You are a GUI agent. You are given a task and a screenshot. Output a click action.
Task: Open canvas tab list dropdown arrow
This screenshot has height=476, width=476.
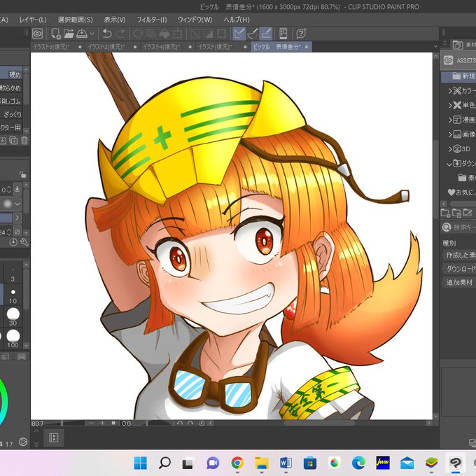[435, 47]
